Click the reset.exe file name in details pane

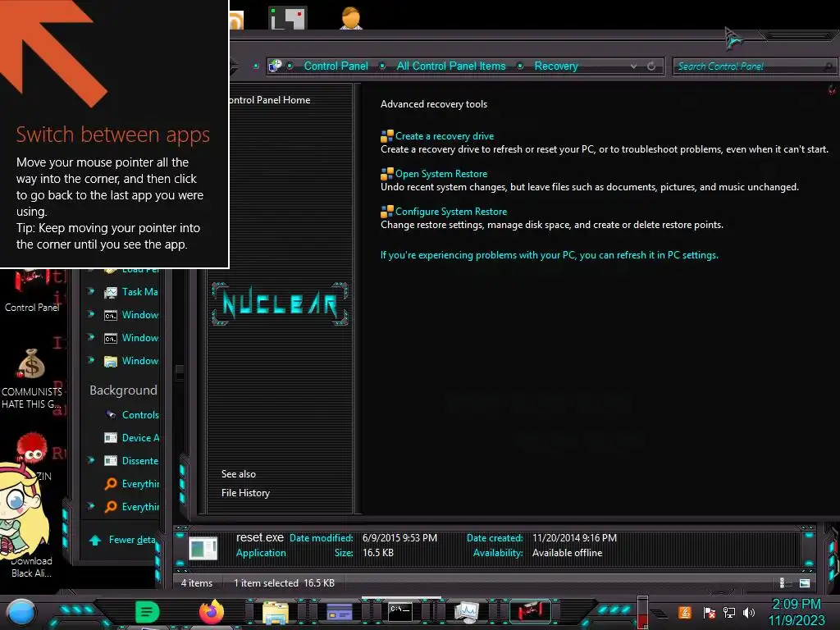(260, 537)
